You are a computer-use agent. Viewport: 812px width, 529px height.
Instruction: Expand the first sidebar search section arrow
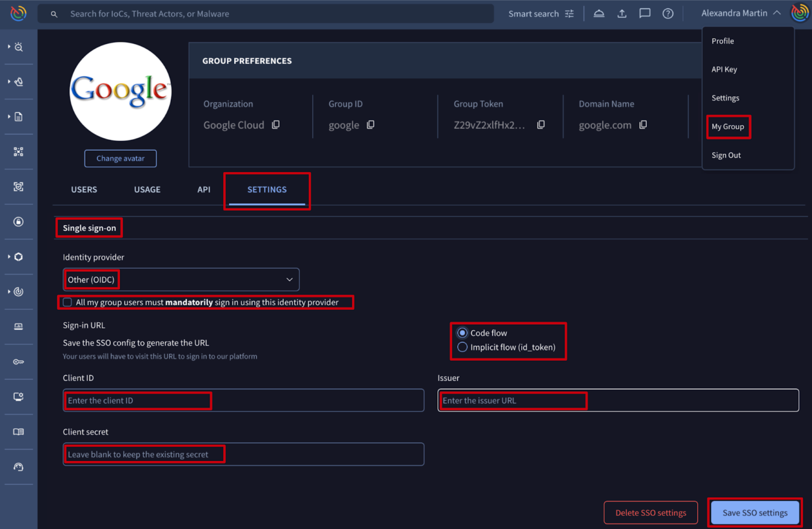tap(9, 47)
